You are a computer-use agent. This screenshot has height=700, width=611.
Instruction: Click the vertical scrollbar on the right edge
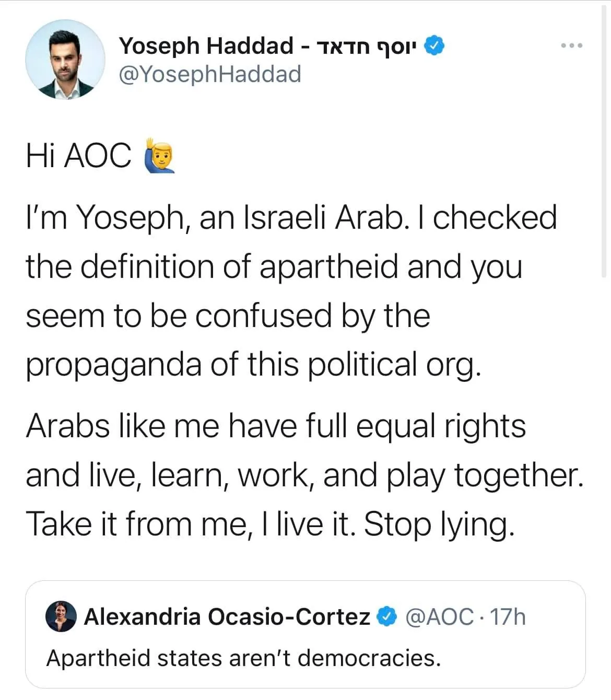605,141
